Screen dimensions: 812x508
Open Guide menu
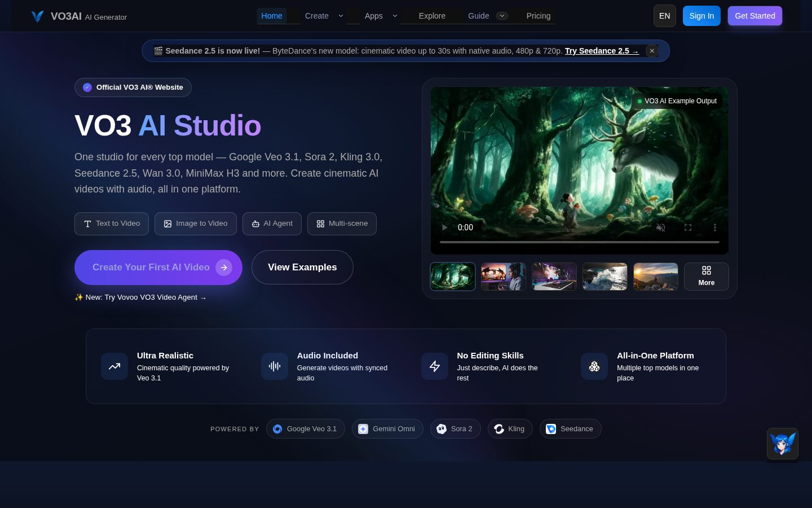tap(479, 16)
